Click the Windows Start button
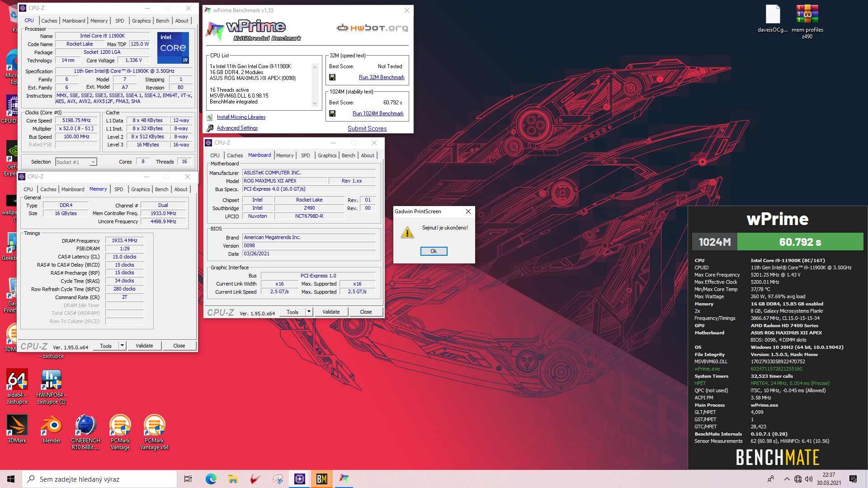Viewport: 868px width, 488px height. click(11, 479)
